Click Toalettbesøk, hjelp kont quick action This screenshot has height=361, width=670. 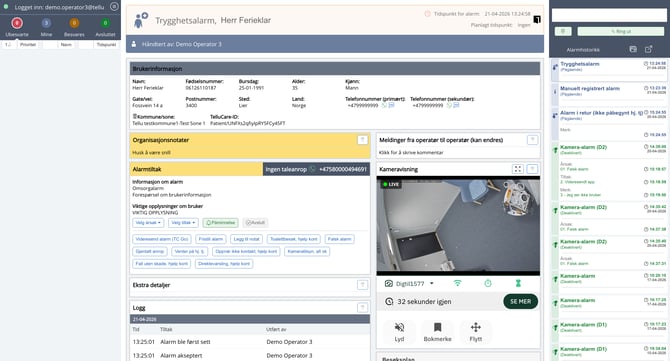point(294,239)
